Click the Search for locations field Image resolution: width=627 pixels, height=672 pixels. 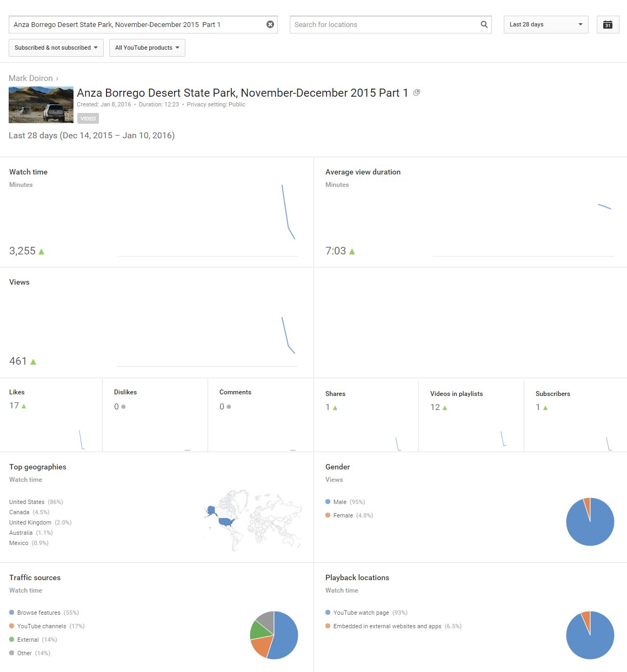point(384,24)
